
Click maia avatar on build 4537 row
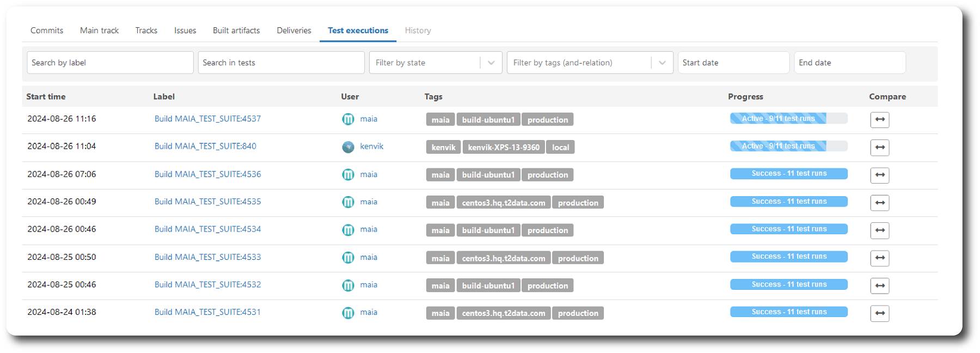[348, 119]
